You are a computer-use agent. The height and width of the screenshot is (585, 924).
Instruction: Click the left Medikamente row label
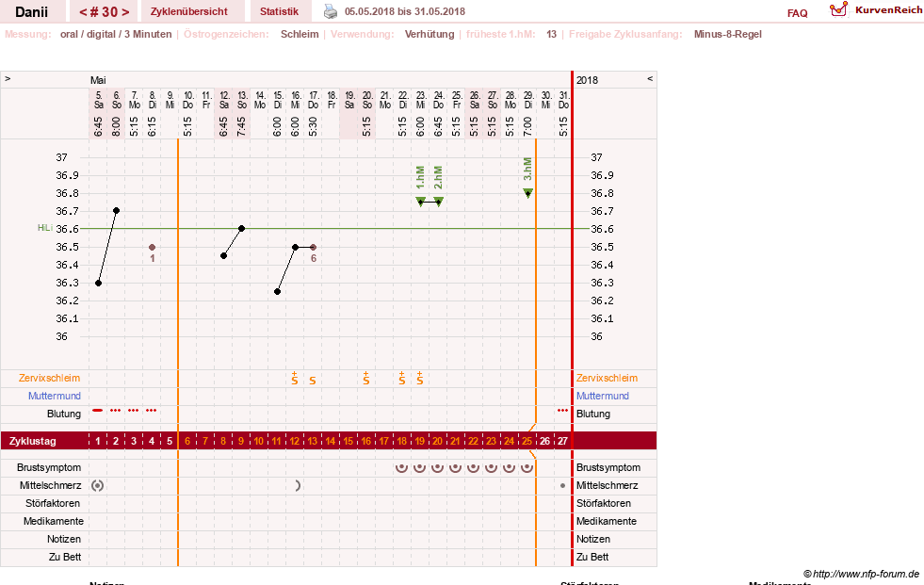point(53,521)
